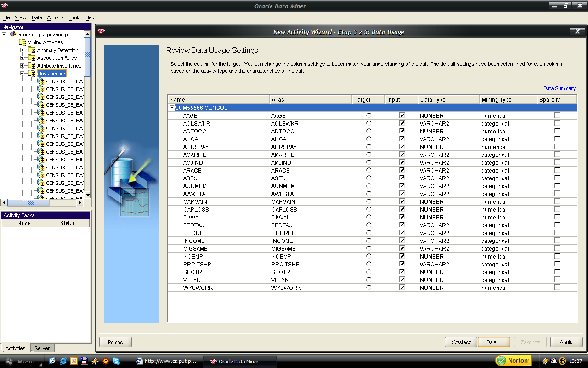588x368 pixels.
Task: Click the Mining Type column header
Action: [509, 99]
